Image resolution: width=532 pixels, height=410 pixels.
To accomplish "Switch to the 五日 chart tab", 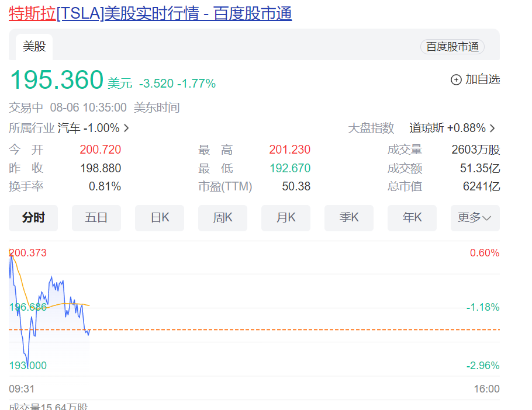I will point(96,218).
